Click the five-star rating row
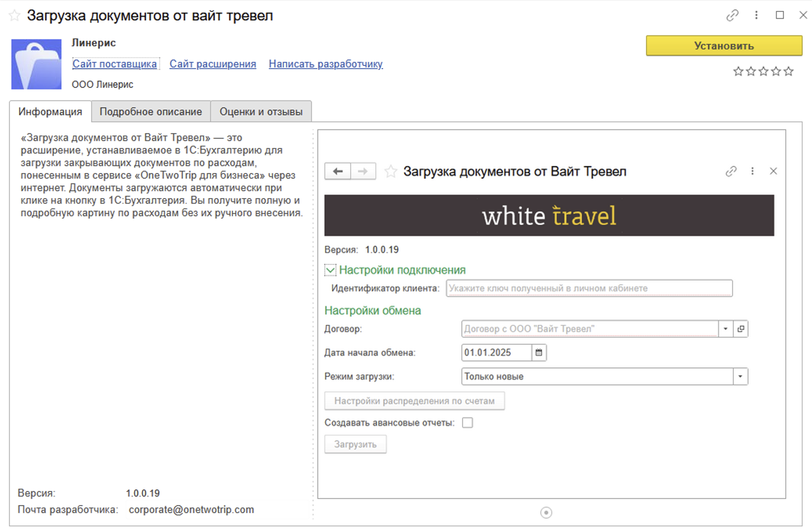The width and height of the screenshot is (812, 530). pyautogui.click(x=763, y=72)
